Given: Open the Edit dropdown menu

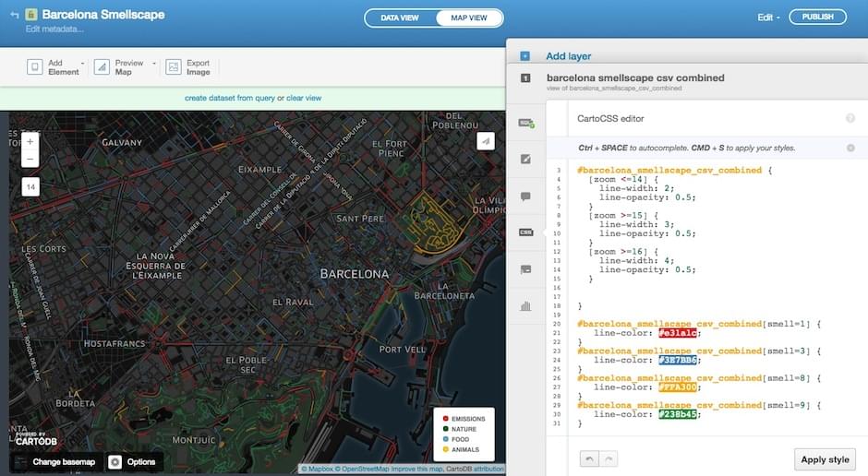Looking at the screenshot, I should pos(768,18).
